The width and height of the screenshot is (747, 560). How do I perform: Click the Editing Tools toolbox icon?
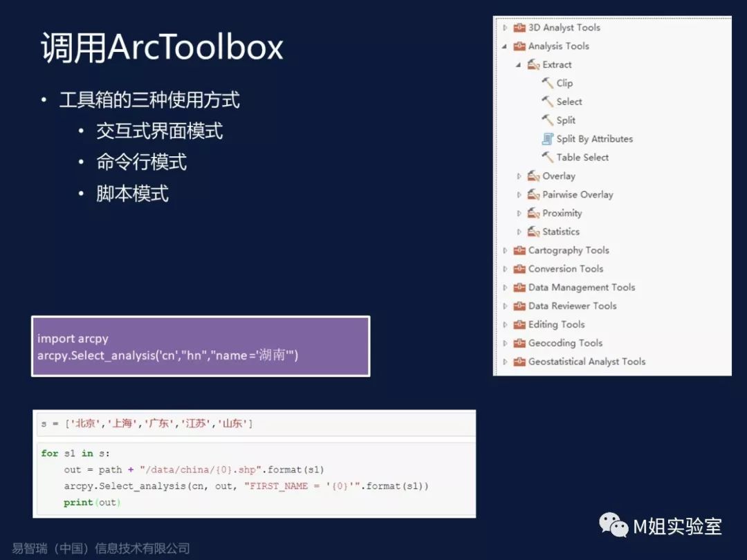click(519, 325)
